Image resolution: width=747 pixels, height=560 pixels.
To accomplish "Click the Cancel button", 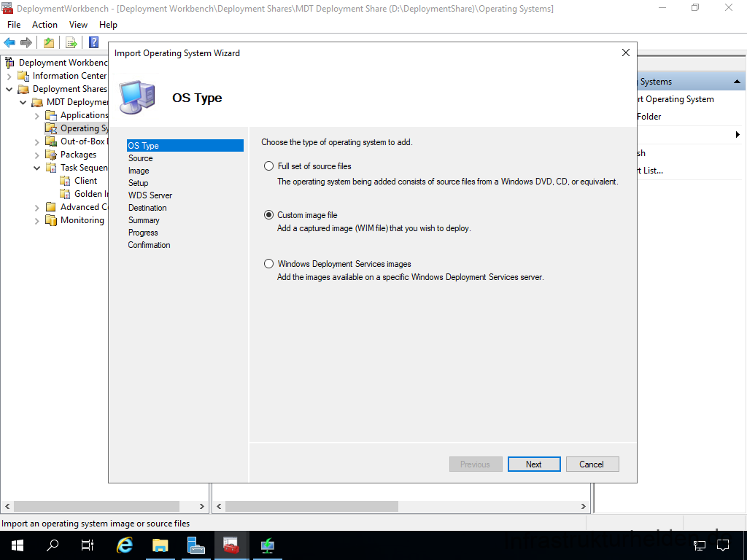I will tap(592, 464).
